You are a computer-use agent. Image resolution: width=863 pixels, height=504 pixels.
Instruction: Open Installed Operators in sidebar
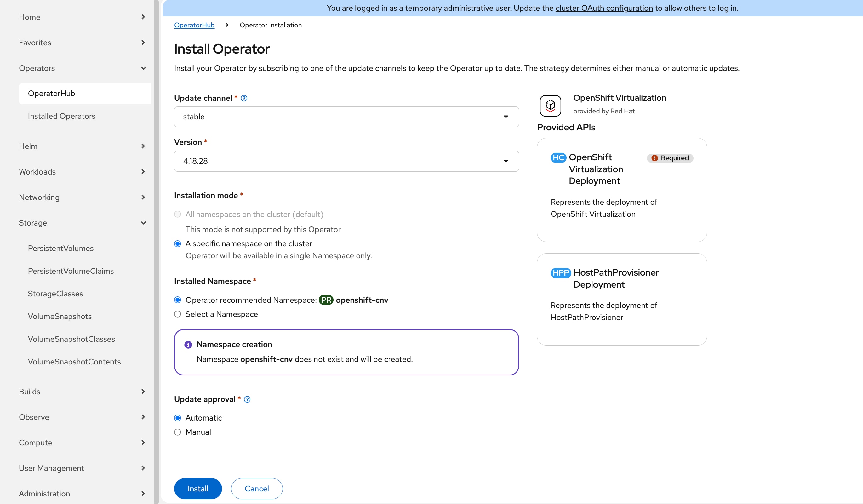pyautogui.click(x=85, y=116)
